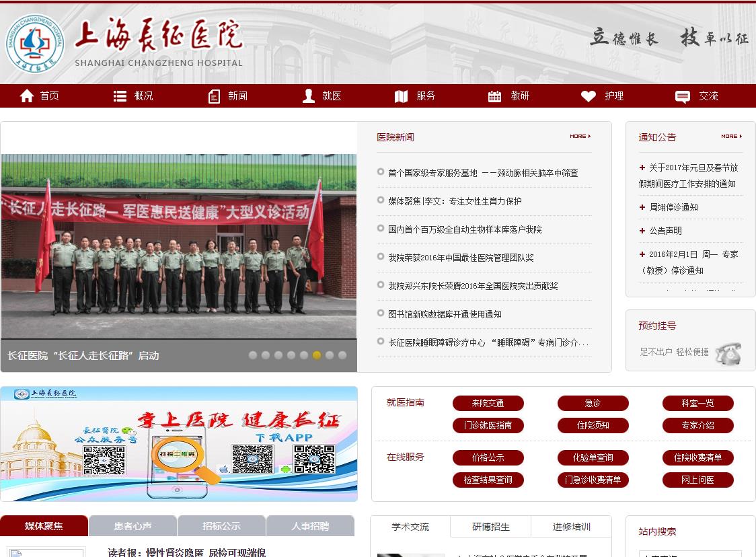This screenshot has height=557, width=756.
Task: Switch to 研博招生 tab
Action: point(491,527)
